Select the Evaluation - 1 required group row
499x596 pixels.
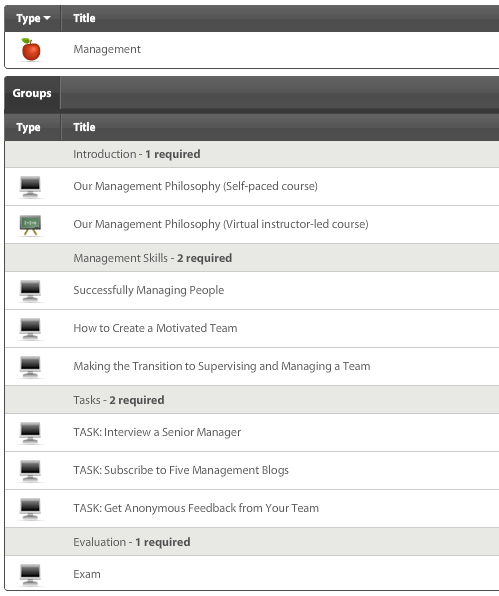click(x=252, y=542)
